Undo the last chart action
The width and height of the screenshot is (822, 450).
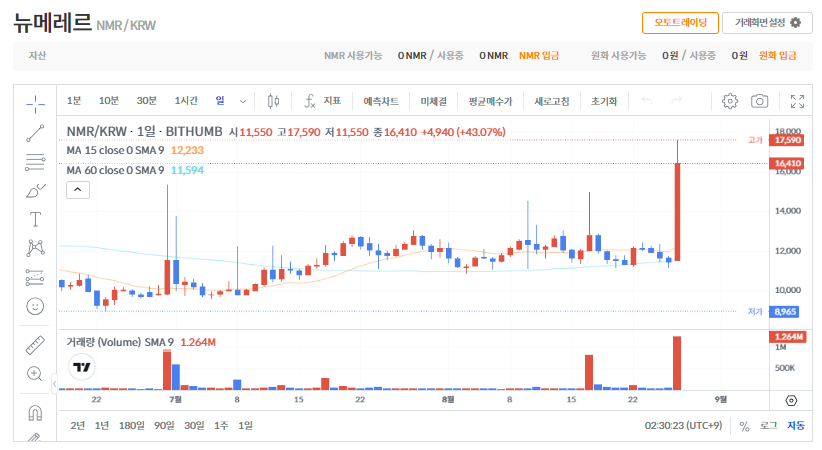point(647,100)
